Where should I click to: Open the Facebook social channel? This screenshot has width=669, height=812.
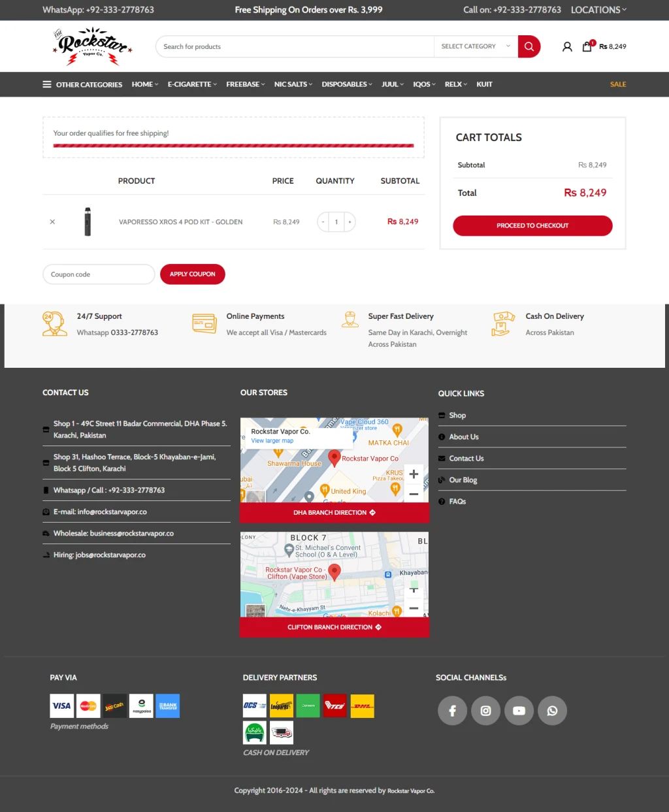point(452,711)
